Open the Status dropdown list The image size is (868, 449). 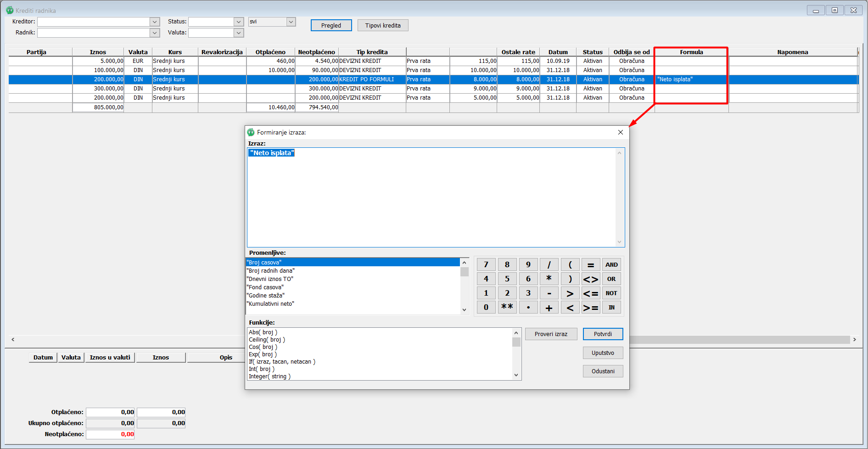click(238, 22)
